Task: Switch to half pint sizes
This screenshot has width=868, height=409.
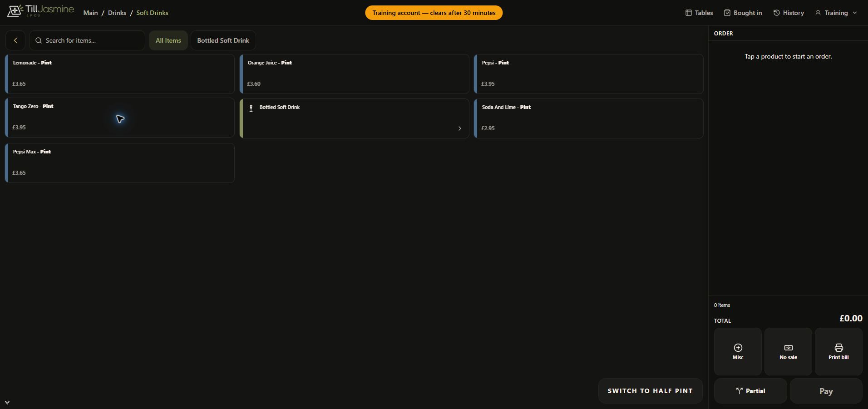Action: (x=650, y=391)
